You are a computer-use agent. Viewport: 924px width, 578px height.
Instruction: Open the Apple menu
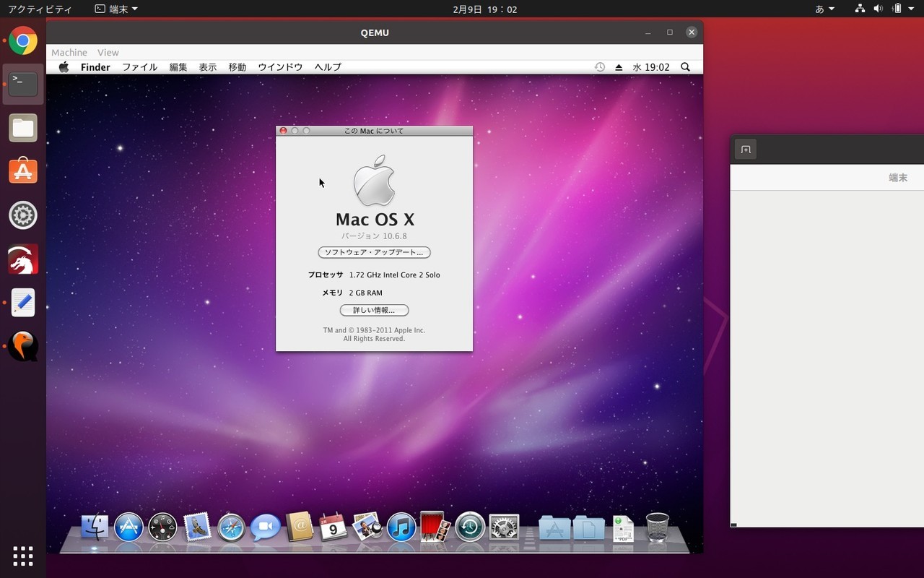point(64,67)
